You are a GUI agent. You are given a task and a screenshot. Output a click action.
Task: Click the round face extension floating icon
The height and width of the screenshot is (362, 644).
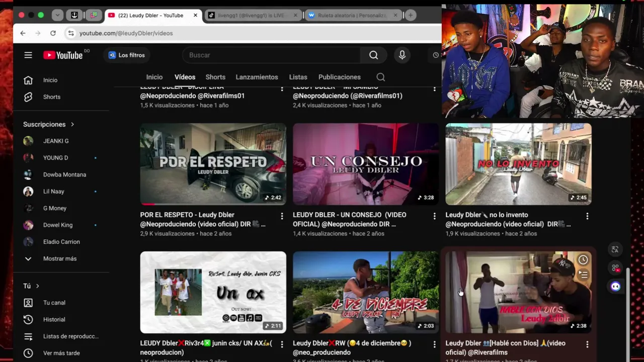point(615,287)
